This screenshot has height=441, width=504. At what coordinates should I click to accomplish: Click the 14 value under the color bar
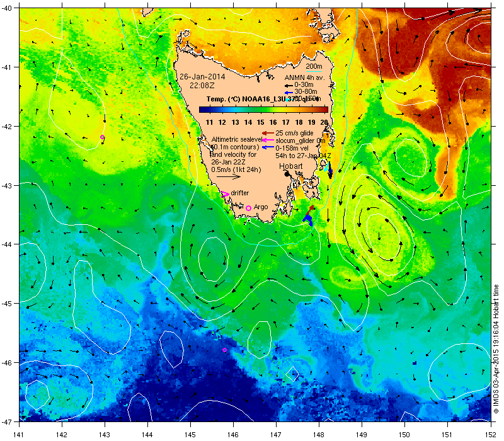pyautogui.click(x=248, y=122)
